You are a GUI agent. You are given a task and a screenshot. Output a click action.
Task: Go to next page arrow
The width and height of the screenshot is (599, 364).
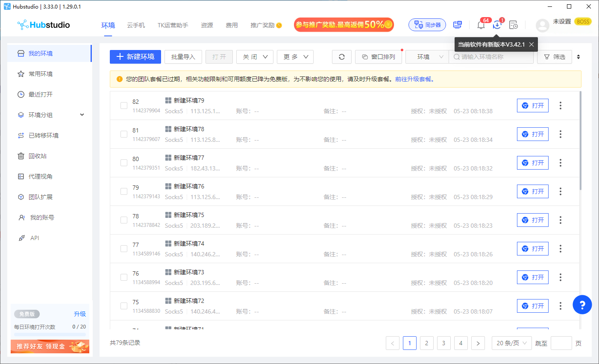(478, 343)
